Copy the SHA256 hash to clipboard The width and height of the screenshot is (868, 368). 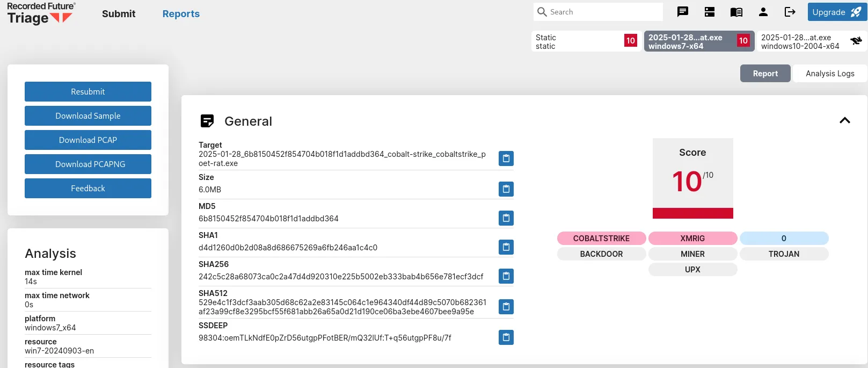tap(506, 276)
